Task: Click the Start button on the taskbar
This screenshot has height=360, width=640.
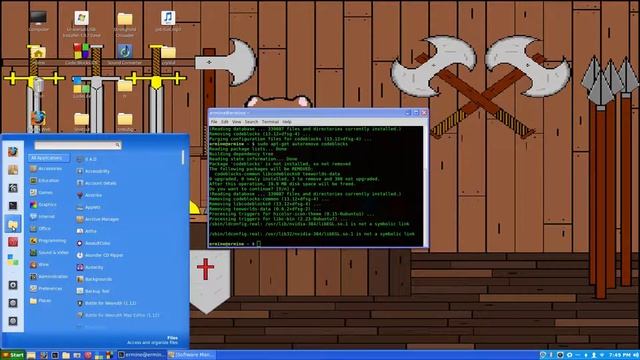Action: coord(13,355)
